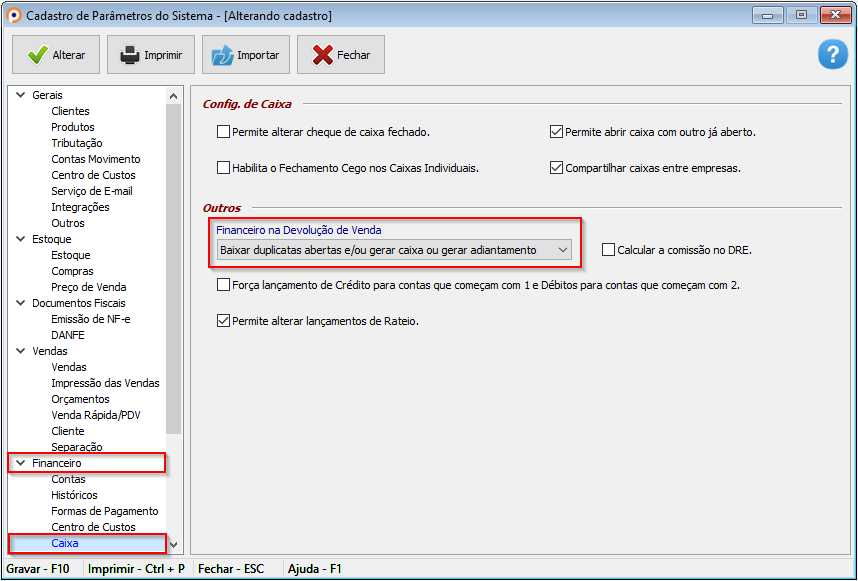The image size is (858, 581).
Task: Select Emissão de NF-e in tree
Action: tap(90, 319)
